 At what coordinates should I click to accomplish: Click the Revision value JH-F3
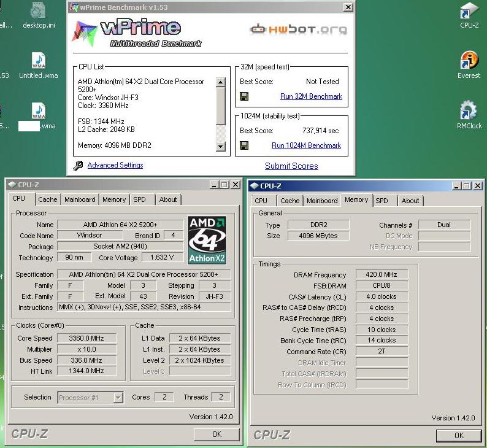(214, 296)
